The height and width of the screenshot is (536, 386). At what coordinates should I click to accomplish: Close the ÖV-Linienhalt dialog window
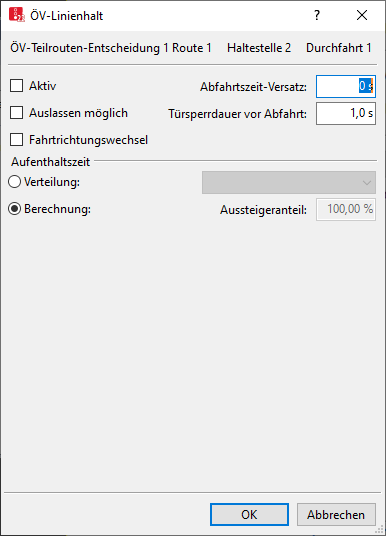pyautogui.click(x=362, y=15)
